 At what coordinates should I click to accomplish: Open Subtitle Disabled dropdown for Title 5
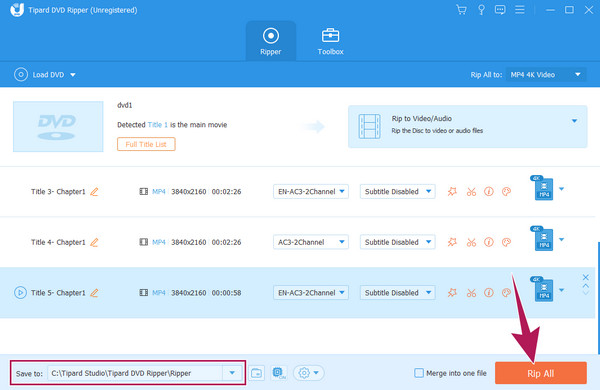(x=398, y=292)
